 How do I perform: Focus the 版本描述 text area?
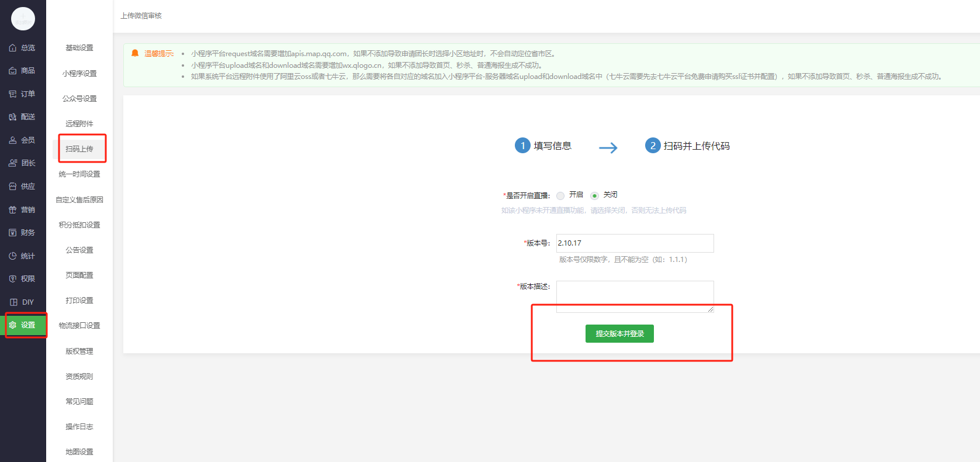point(635,296)
